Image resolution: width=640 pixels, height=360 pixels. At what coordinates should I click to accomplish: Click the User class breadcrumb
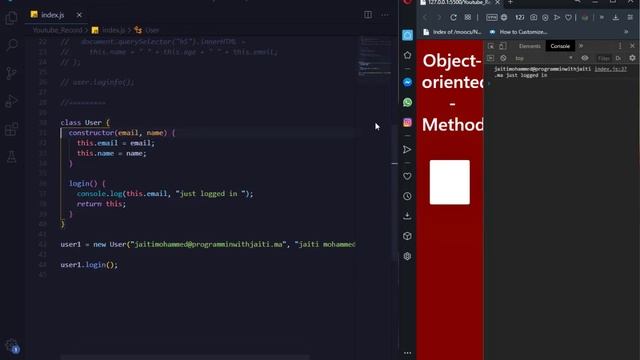point(147,30)
